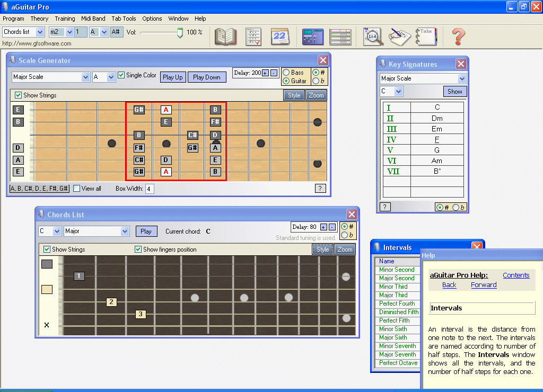
Task: Close the Chords List window
Action: [352, 214]
